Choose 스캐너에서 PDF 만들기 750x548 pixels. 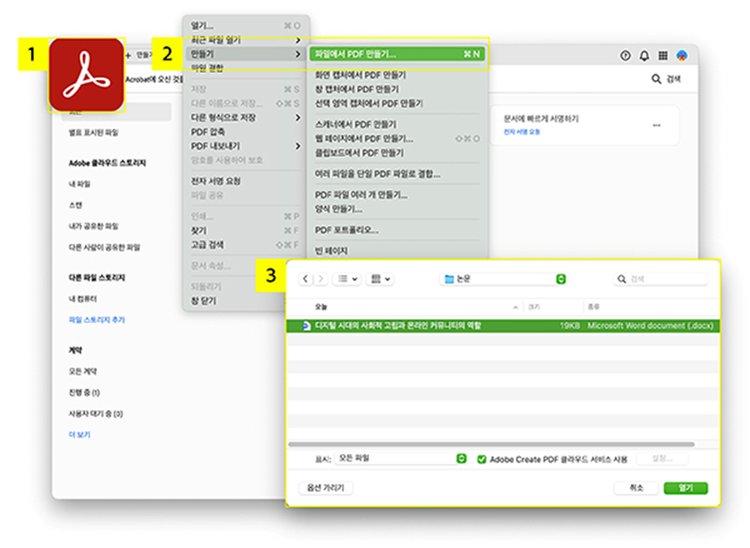pyautogui.click(x=355, y=124)
